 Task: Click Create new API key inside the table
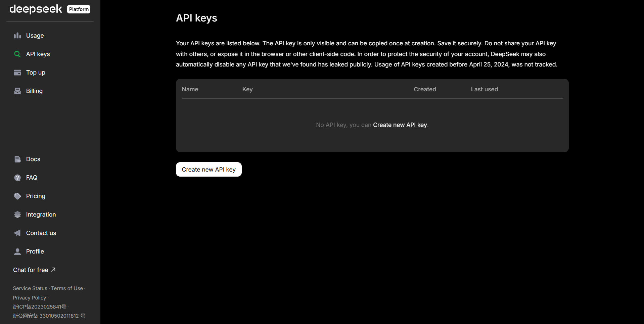coord(400,125)
